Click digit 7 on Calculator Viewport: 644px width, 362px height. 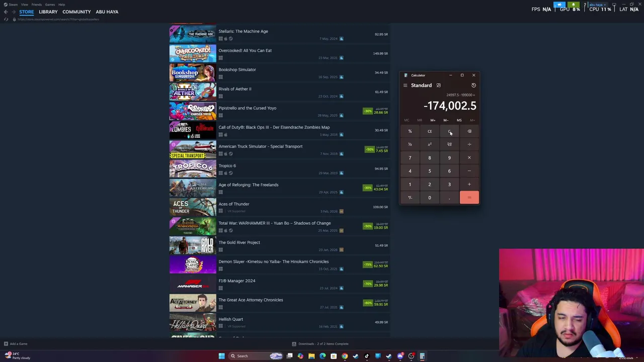pos(410,158)
